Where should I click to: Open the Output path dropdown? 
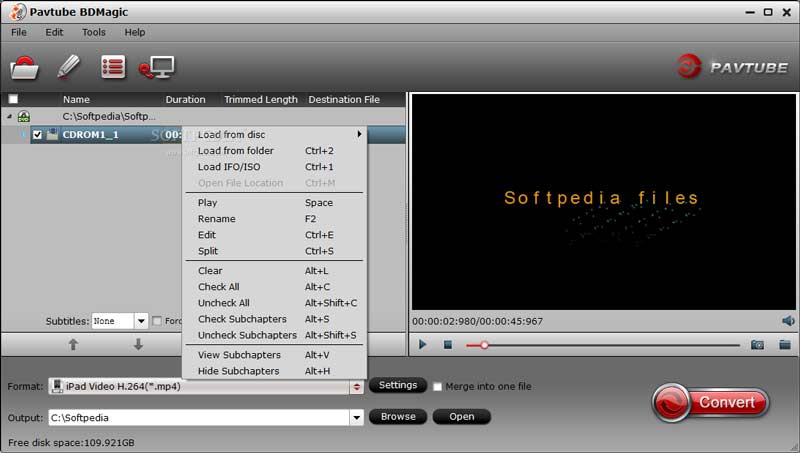click(356, 417)
